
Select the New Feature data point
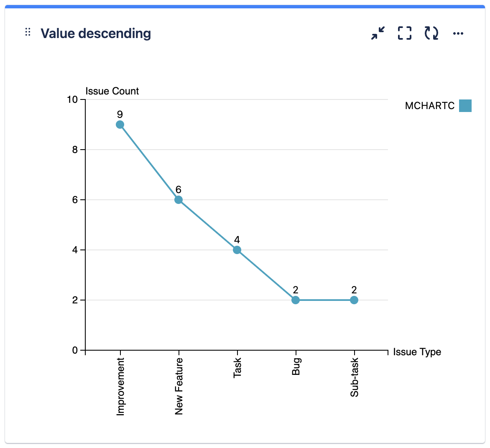[179, 200]
